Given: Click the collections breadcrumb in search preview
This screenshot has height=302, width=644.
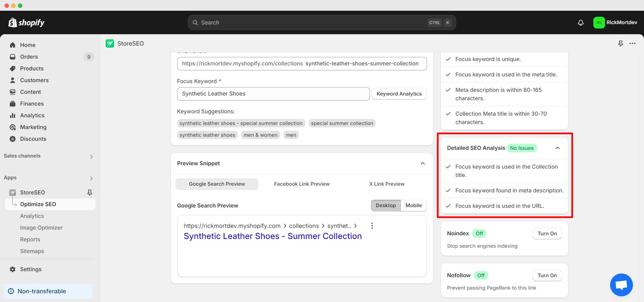Looking at the screenshot, I should [304, 226].
